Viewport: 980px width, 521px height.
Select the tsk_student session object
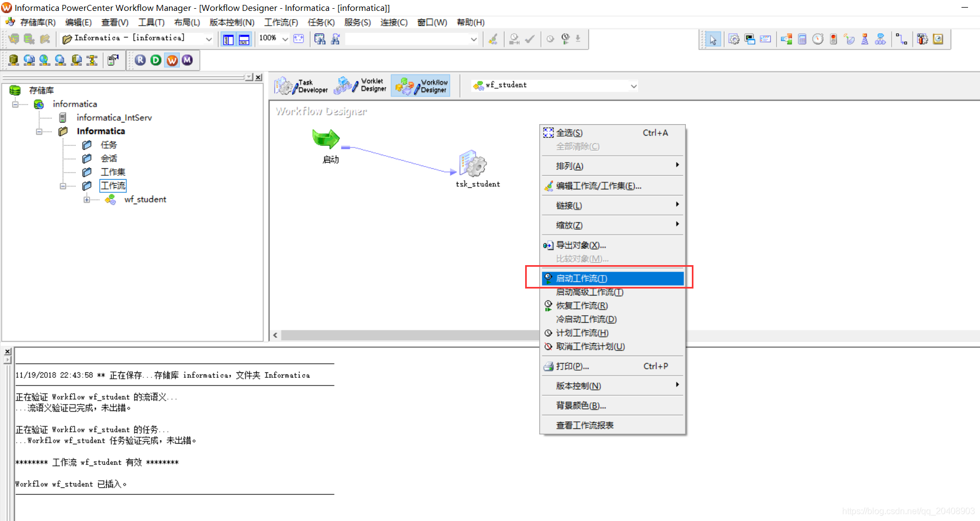(472, 163)
